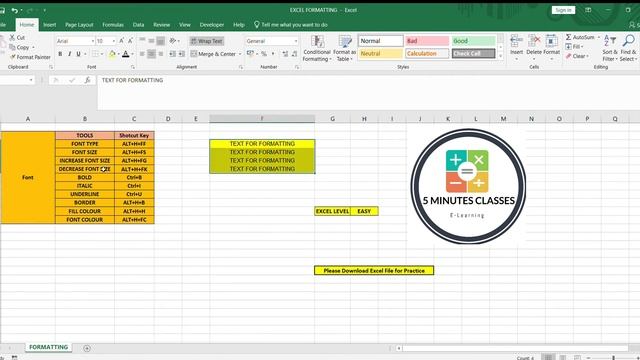Image resolution: width=640 pixels, height=360 pixels.
Task: Toggle Underline formatting
Action: [x=78, y=54]
